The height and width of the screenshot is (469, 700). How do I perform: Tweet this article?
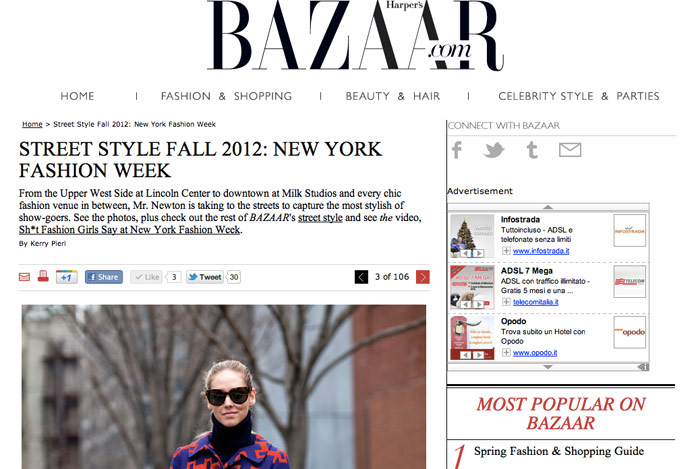(205, 277)
